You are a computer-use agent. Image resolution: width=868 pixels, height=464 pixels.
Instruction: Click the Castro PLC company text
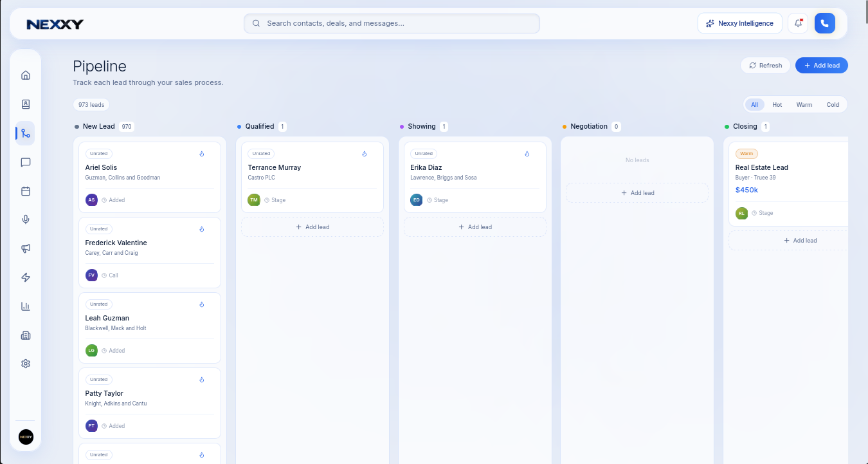click(262, 178)
